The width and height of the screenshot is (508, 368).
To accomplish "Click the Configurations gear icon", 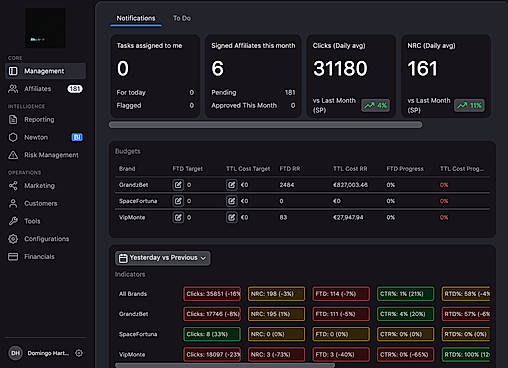I will 13,239.
